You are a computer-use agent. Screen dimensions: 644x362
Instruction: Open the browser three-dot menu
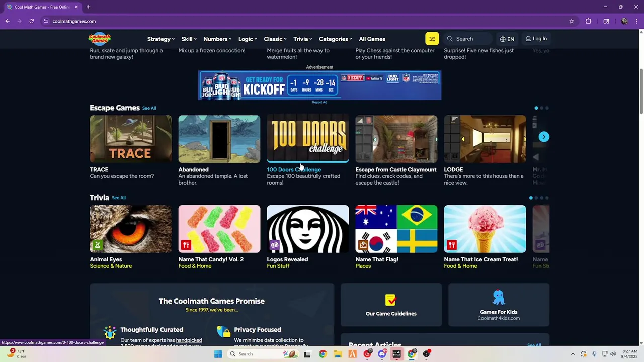pos(637,21)
